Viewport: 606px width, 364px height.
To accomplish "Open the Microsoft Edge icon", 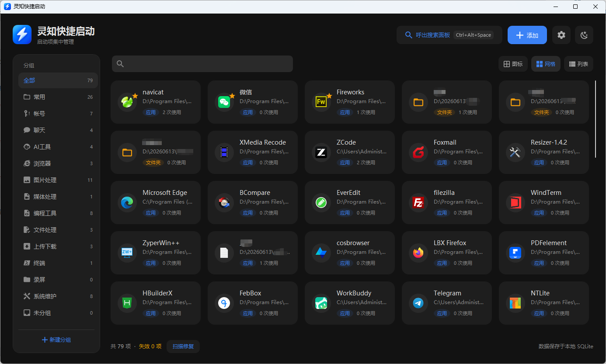I will (127, 203).
